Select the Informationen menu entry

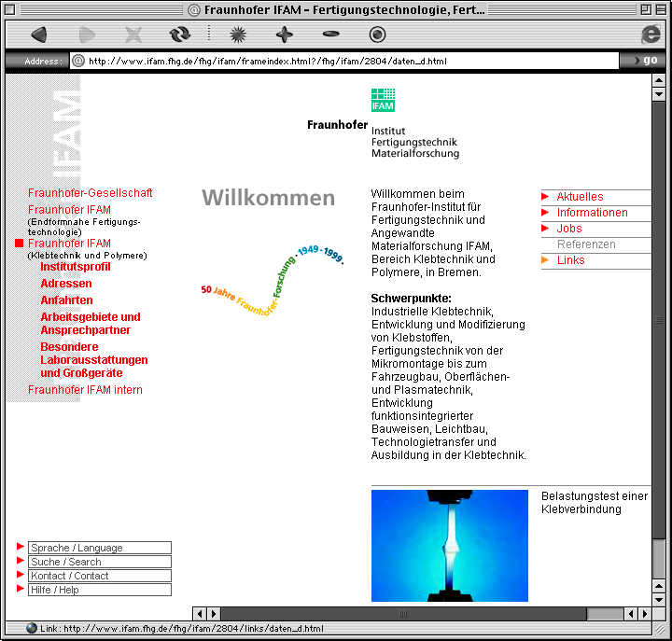point(592,212)
